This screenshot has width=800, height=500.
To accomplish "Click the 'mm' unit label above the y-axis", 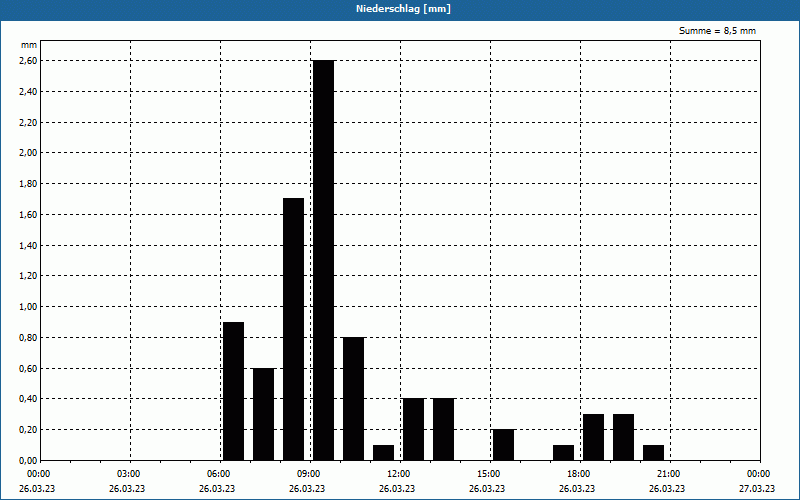I will (x=29, y=45).
